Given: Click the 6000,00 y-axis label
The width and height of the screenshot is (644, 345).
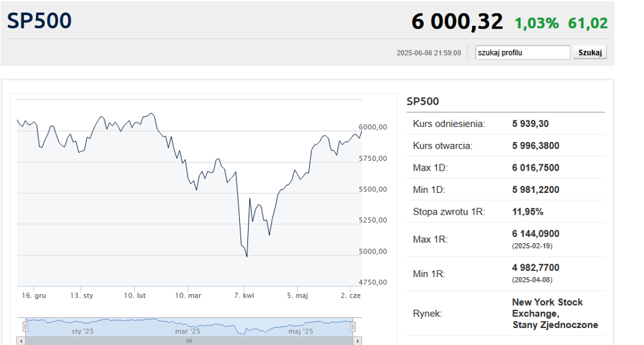Looking at the screenshot, I should [x=373, y=127].
